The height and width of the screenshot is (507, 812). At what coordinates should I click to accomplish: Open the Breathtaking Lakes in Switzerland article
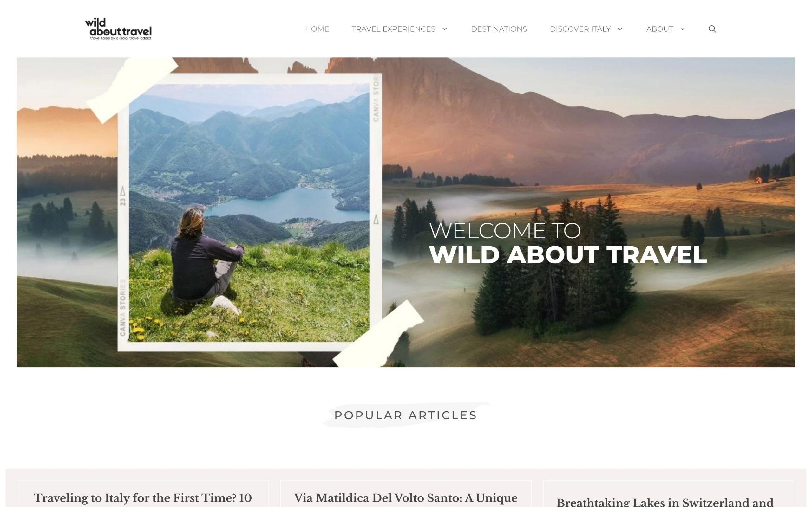pyautogui.click(x=665, y=502)
